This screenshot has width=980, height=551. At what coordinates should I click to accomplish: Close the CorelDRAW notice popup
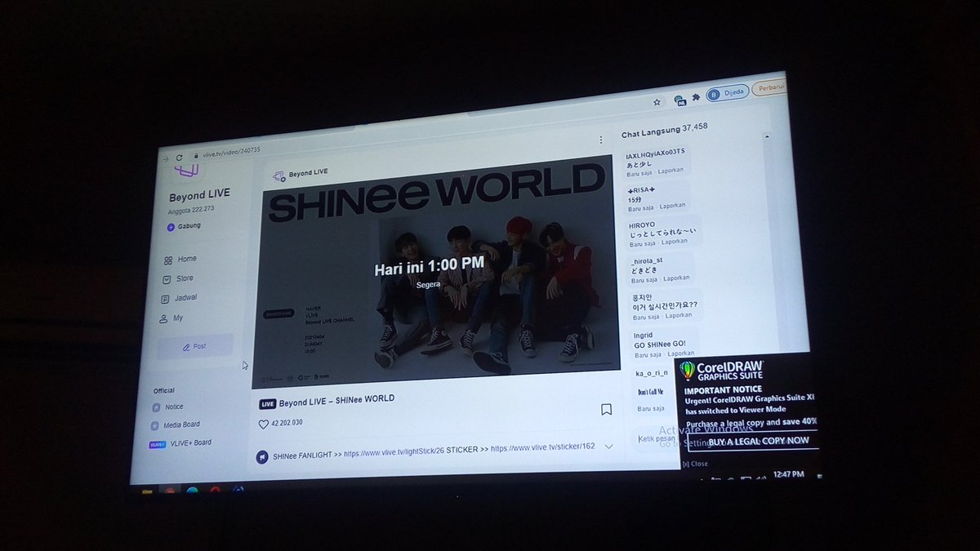pyautogui.click(x=695, y=464)
